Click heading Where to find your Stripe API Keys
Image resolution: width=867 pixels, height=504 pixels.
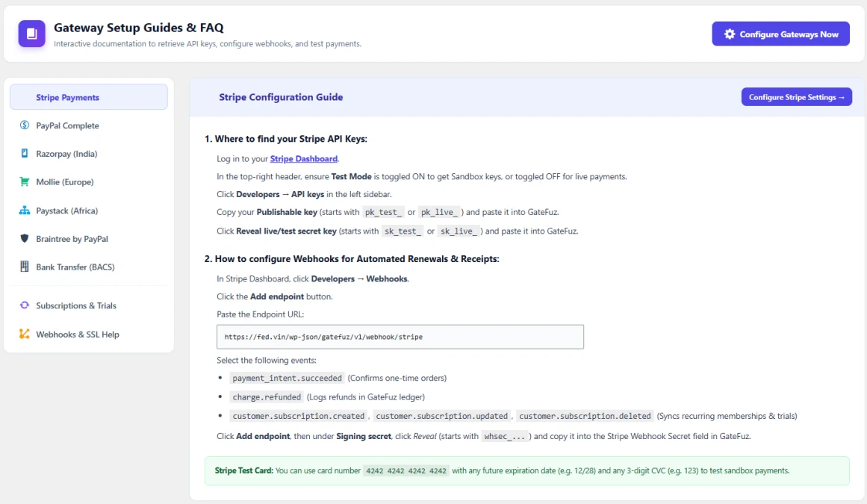point(286,139)
